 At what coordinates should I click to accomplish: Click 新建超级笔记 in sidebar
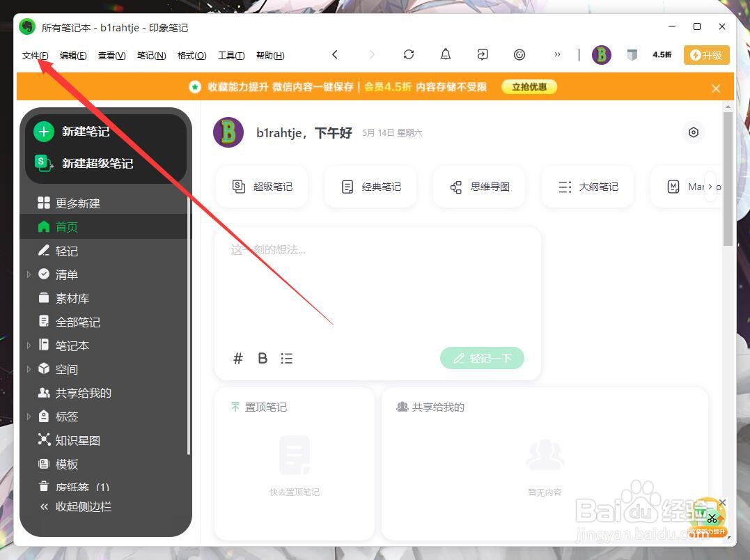pos(97,163)
